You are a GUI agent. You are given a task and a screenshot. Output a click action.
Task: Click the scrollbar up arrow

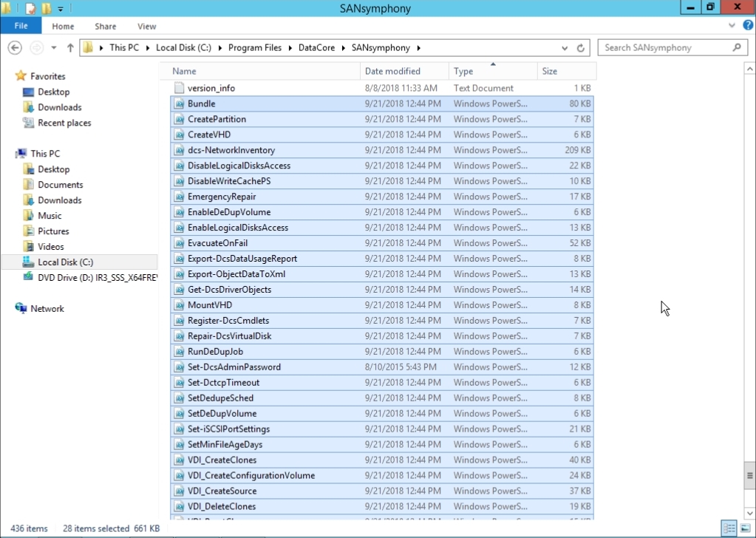click(749, 69)
